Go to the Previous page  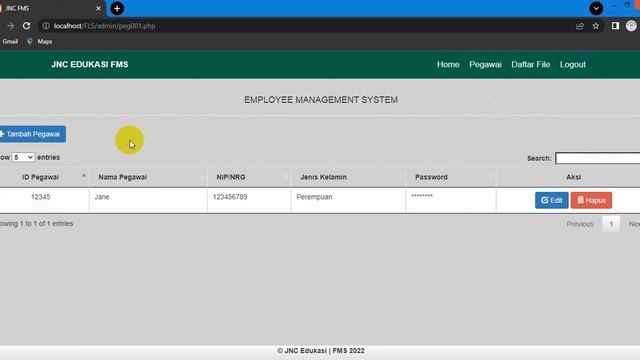click(x=580, y=224)
